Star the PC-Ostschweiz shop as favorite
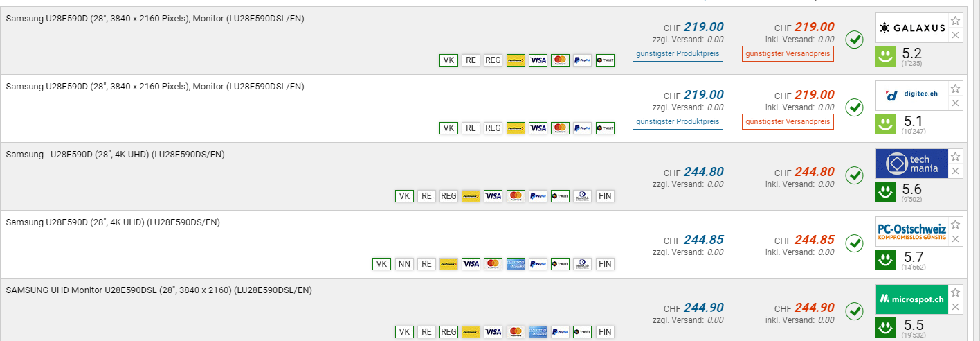Image resolution: width=980 pixels, height=341 pixels. pos(956,225)
